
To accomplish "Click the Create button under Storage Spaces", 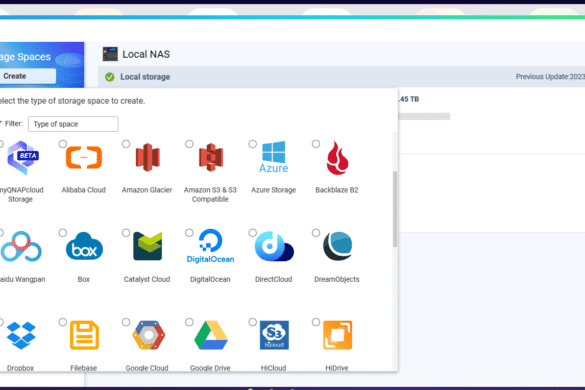I will click(28, 76).
